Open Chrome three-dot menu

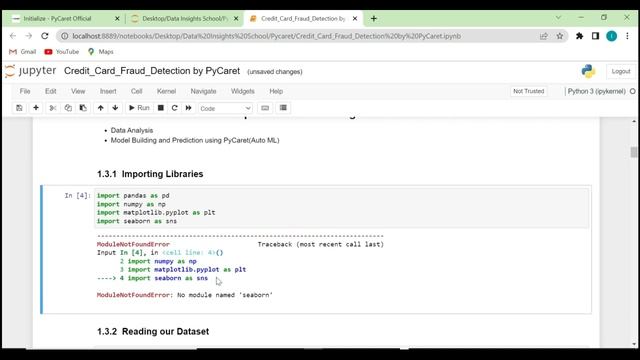coord(627,36)
